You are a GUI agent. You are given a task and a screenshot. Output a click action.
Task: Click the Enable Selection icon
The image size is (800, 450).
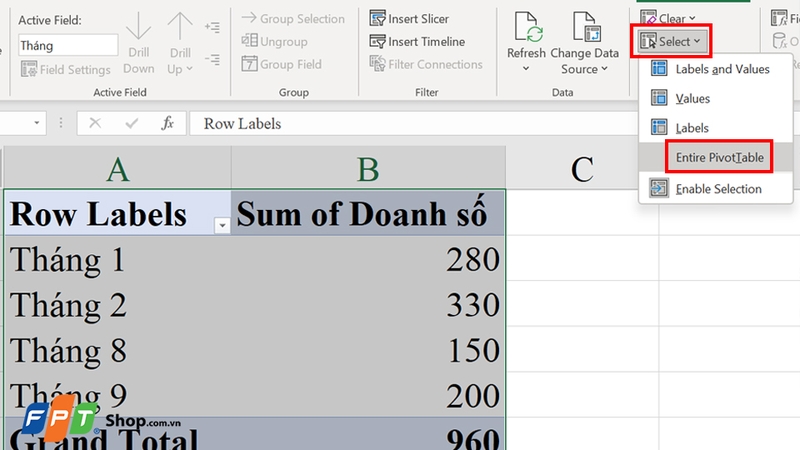click(659, 188)
